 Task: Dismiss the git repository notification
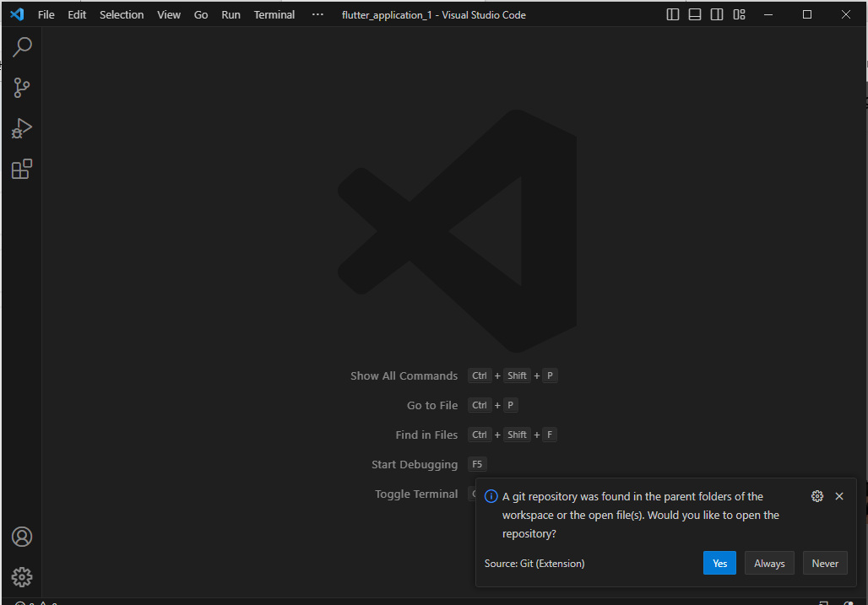point(839,496)
